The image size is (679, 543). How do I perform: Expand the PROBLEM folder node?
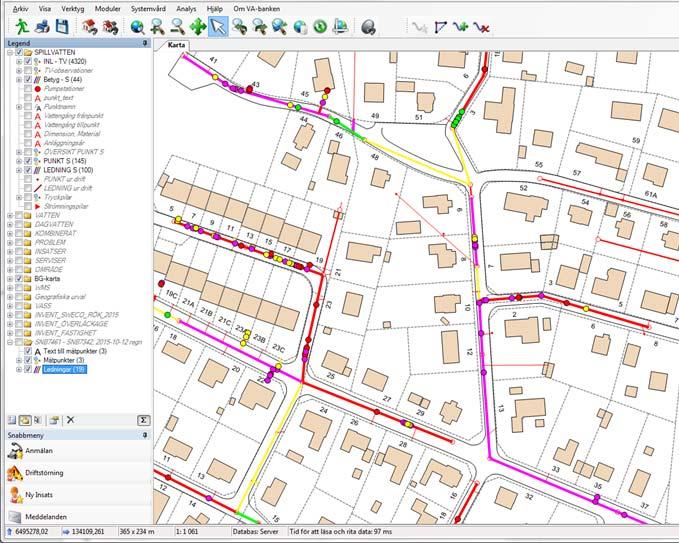tap(10, 242)
